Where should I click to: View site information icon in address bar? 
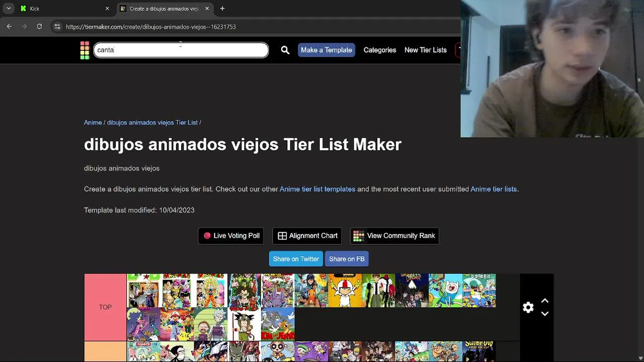(x=57, y=27)
